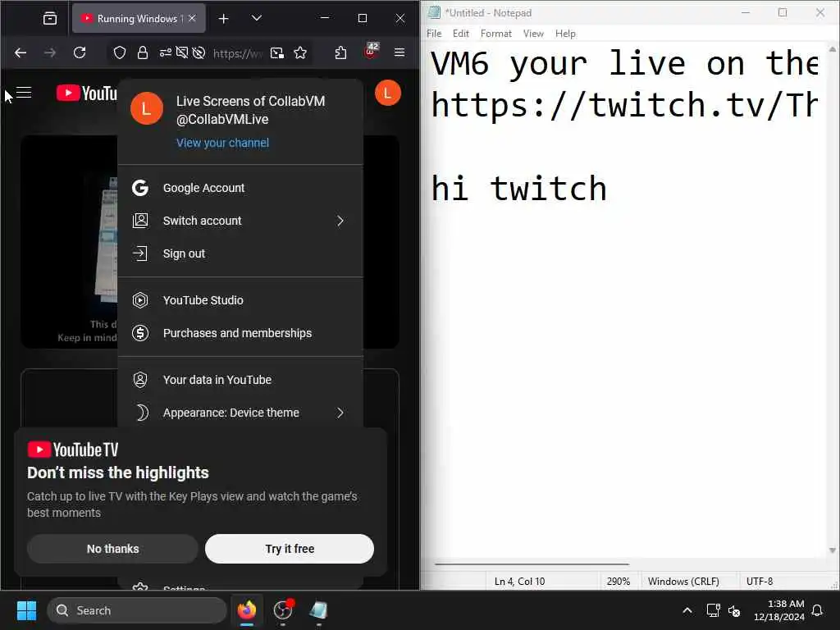Expand the list all tabs chevron
This screenshot has width=840, height=630.
257,18
